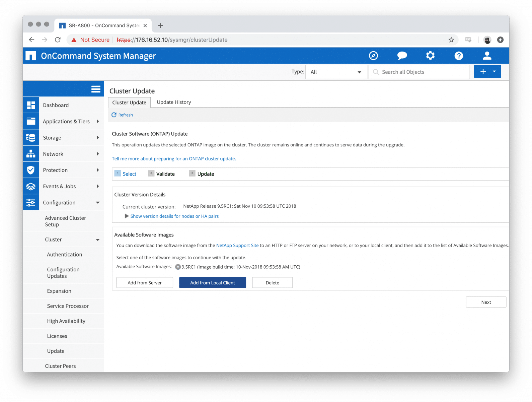Open Show version details for nodes link
Screen dimensions: 532x402
pos(174,216)
